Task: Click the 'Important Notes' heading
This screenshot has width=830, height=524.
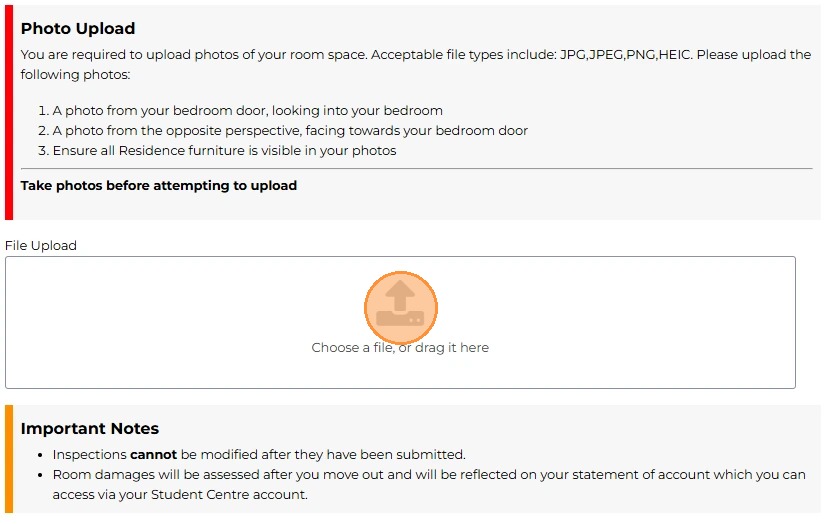Action: coord(90,428)
